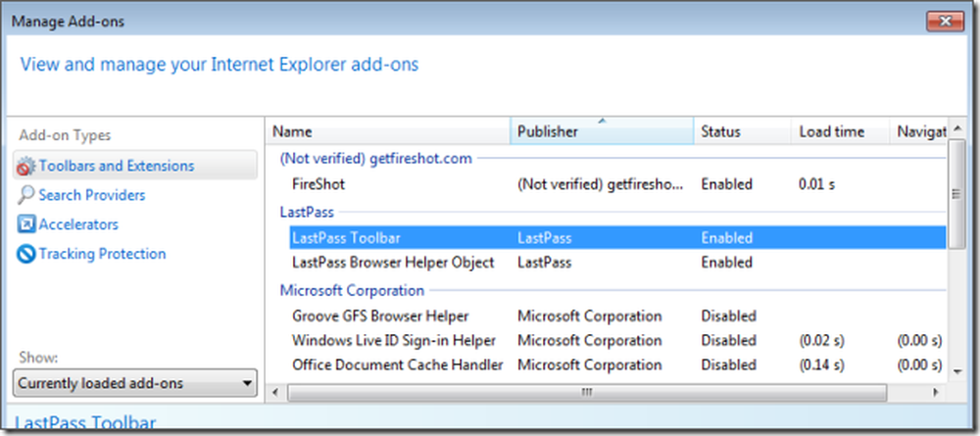Click the Accelerators arrow icon
The width and height of the screenshot is (980, 436).
[x=25, y=224]
